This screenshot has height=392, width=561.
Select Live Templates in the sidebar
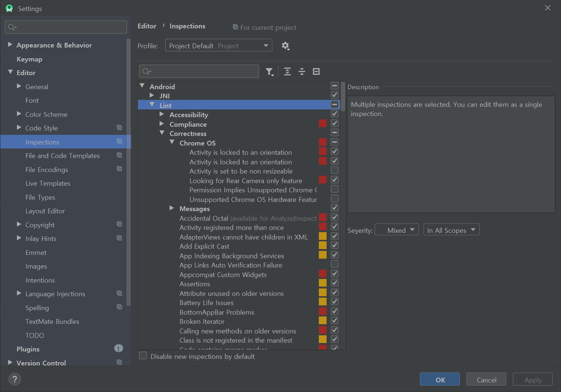click(48, 183)
